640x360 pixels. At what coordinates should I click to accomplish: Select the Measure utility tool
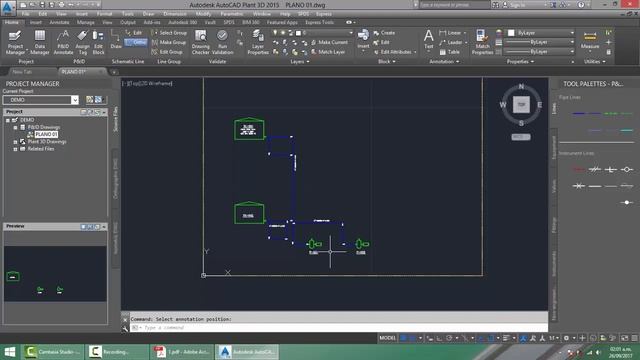[x=590, y=40]
